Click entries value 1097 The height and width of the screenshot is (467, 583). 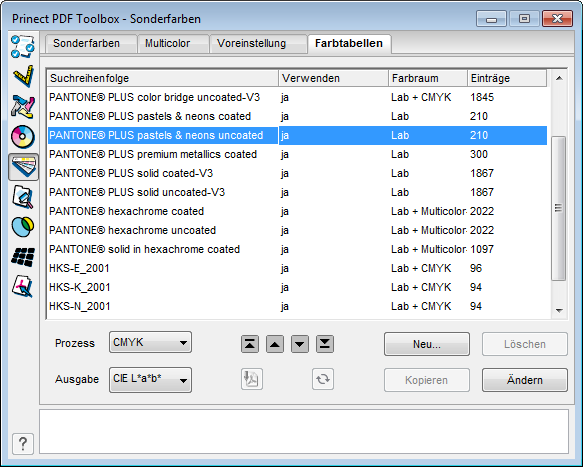pyautogui.click(x=482, y=249)
